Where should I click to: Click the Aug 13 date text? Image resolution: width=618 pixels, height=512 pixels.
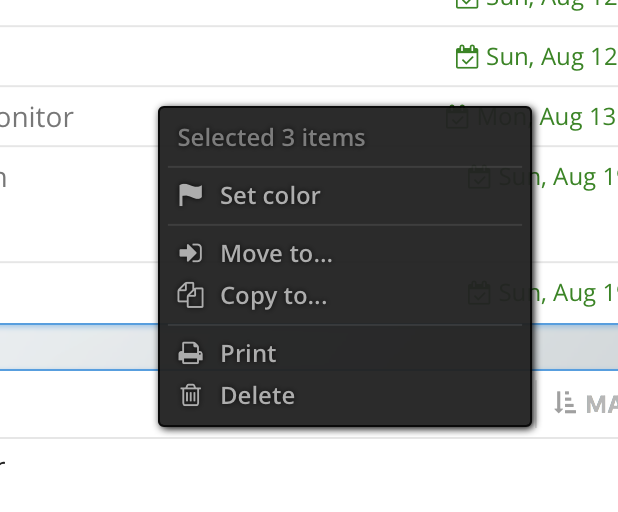[577, 117]
